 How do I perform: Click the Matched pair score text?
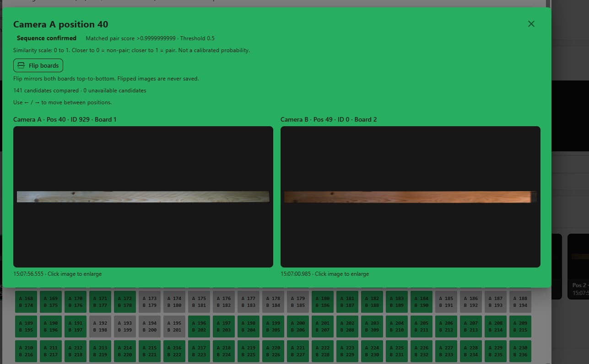tap(150, 38)
